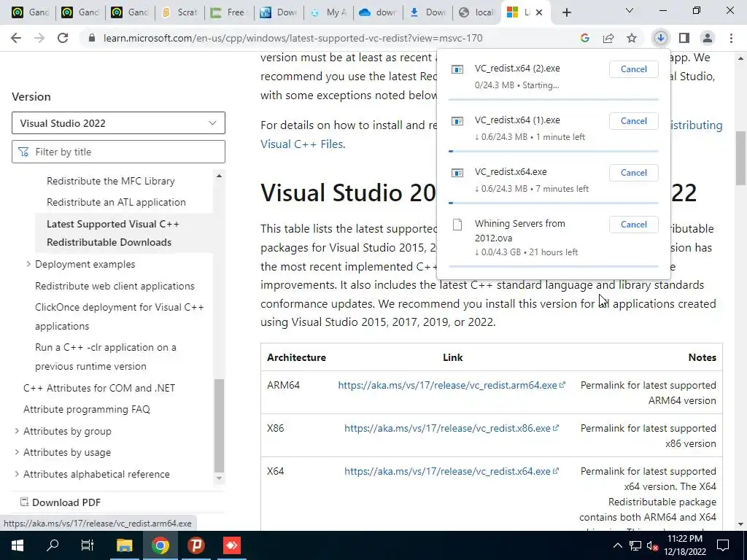This screenshot has width=747, height=560.
Task: Open Redistribute web client applications
Action: pyautogui.click(x=115, y=286)
